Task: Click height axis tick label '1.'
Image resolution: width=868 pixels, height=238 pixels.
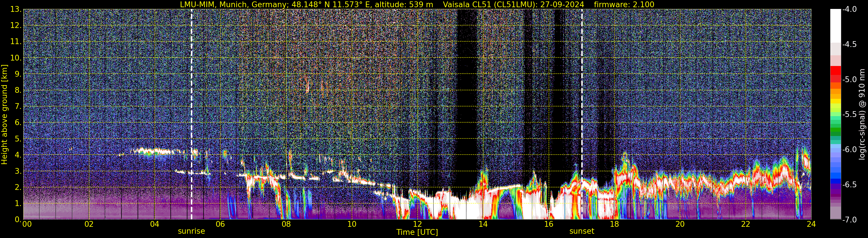Action: pos(18,203)
